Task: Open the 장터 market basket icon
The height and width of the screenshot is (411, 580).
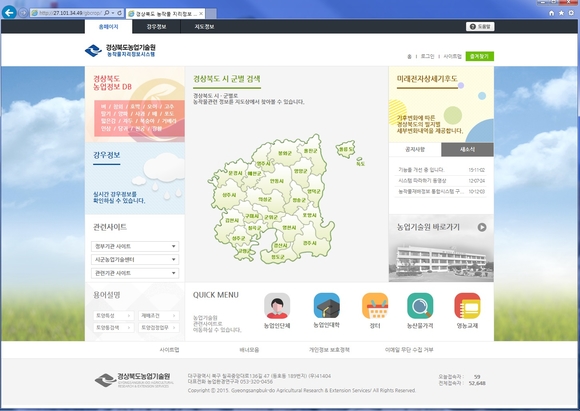Action: [x=375, y=306]
